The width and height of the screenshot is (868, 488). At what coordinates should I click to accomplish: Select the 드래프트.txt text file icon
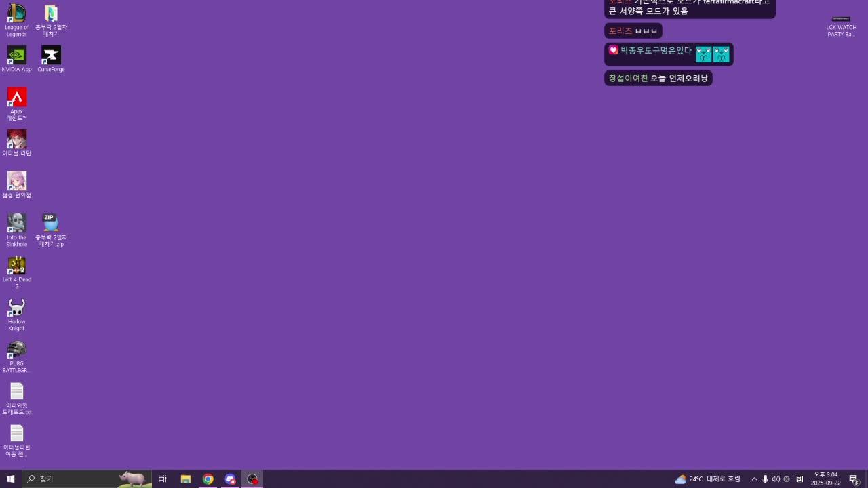(x=16, y=399)
